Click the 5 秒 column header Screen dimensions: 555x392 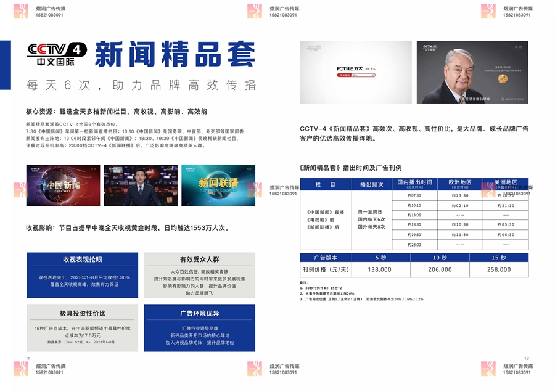381,258
